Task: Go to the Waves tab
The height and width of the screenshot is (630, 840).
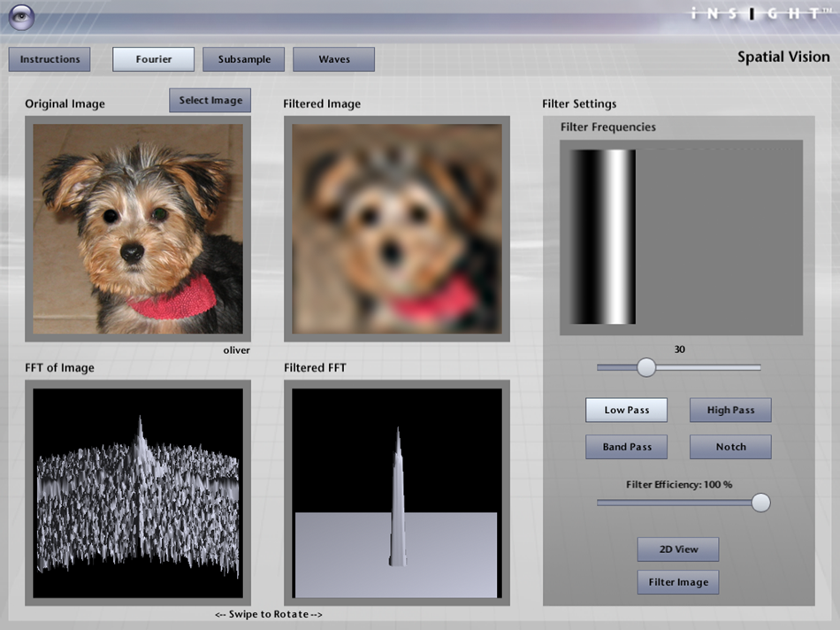Action: tap(333, 59)
